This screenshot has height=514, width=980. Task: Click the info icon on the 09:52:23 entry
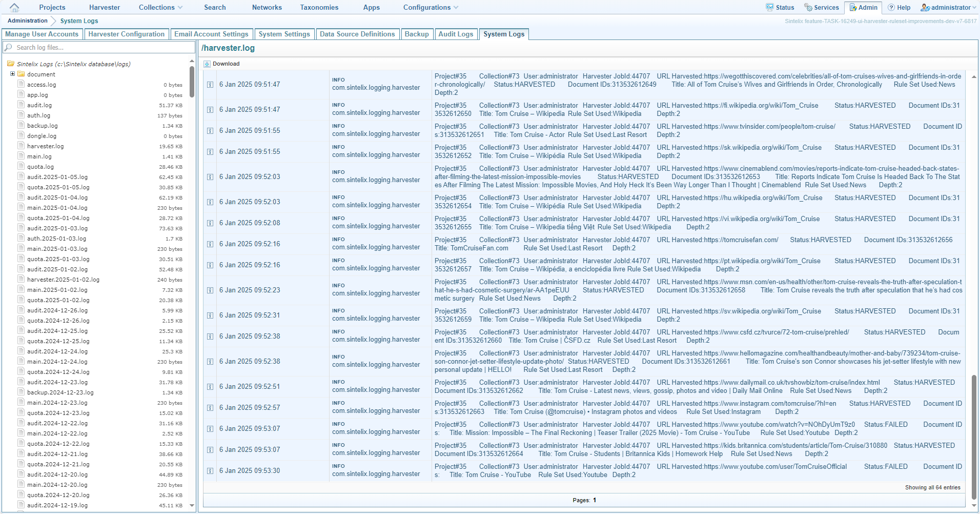210,290
